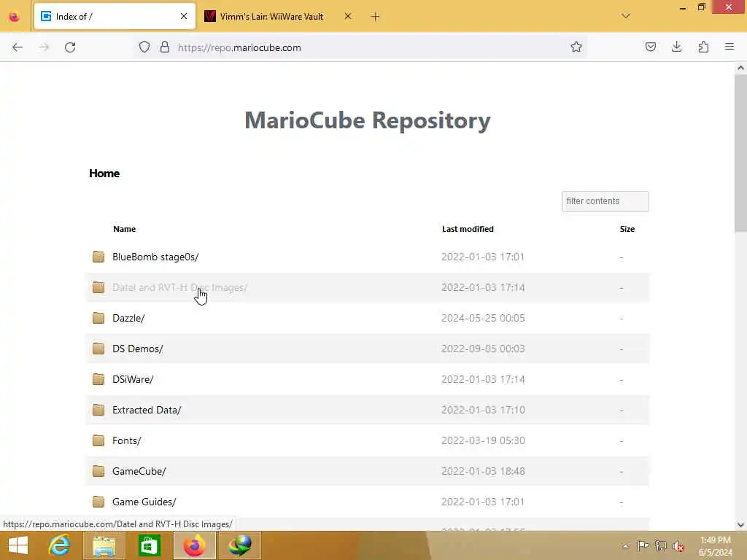Click the muted volume tray icon
The width and height of the screenshot is (747, 560).
(x=678, y=546)
